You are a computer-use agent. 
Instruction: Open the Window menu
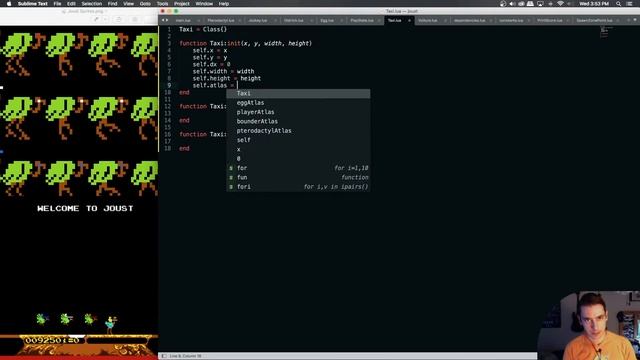coord(204,4)
